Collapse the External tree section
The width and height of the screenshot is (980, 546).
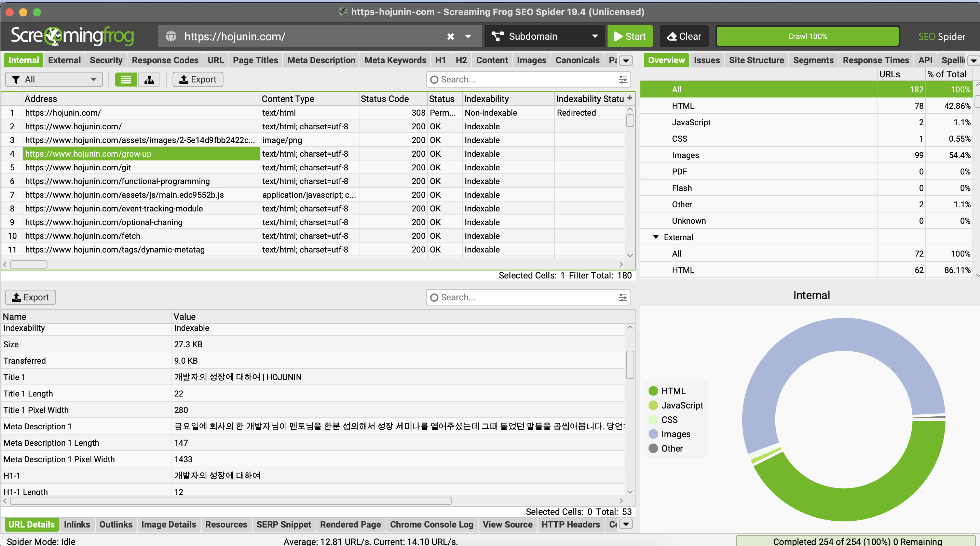tap(656, 237)
